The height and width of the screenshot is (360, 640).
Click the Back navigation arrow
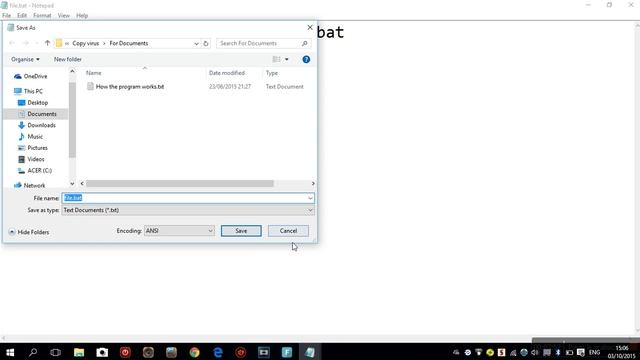click(12, 43)
